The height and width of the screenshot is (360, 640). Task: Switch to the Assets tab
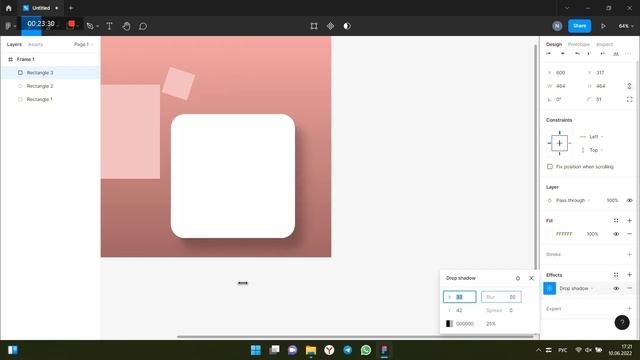[x=36, y=44]
